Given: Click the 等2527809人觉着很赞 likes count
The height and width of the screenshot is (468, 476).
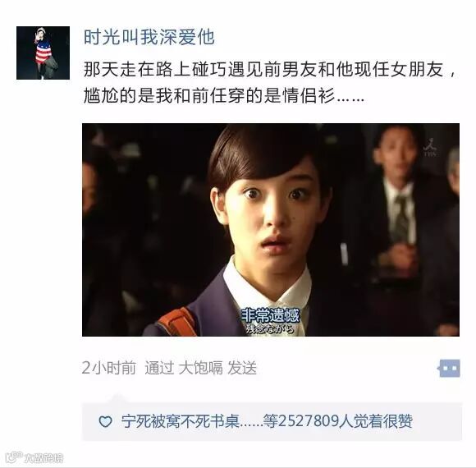Looking at the screenshot, I should (338, 421).
